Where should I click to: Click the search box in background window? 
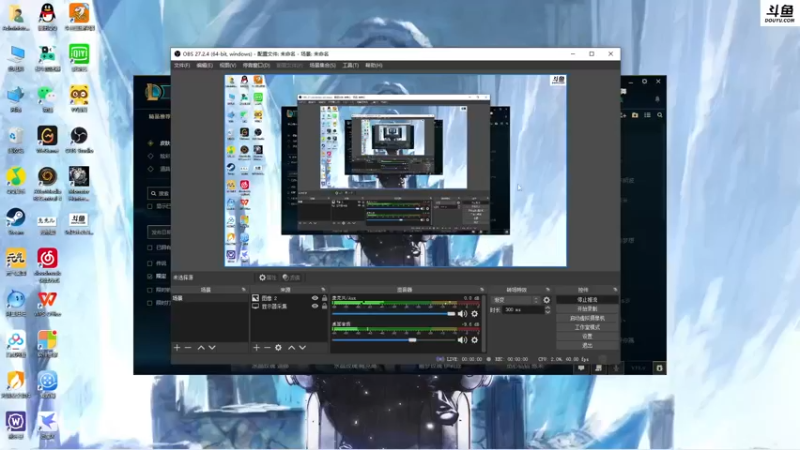pos(159,193)
